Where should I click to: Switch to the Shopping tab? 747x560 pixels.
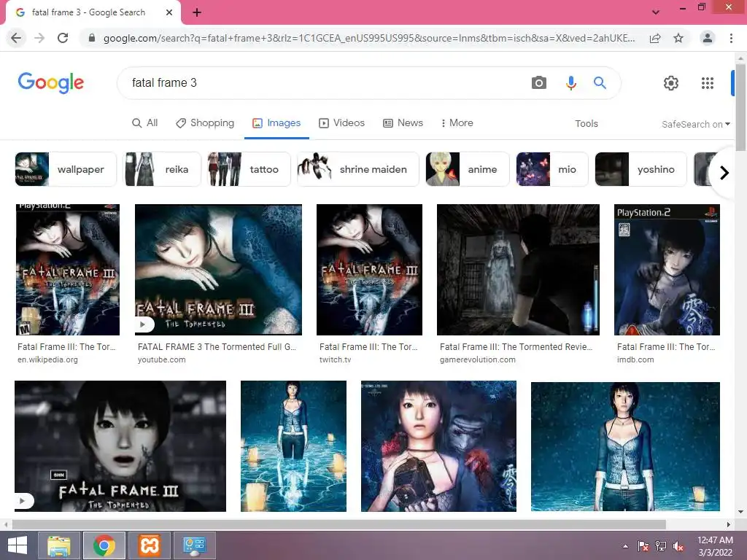[x=205, y=122]
